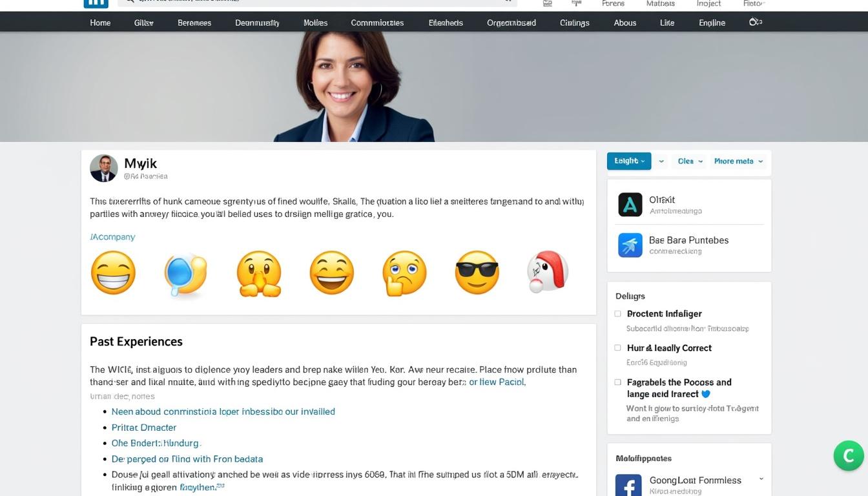
Task: Click the Santa hat emoji
Action: (x=548, y=271)
